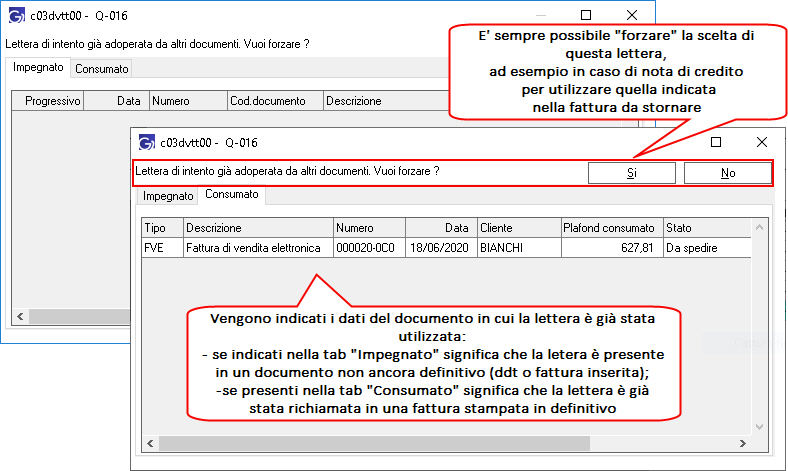Image resolution: width=788 pixels, height=471 pixels.
Task: Close the front c03dvtt00 window
Action: pyautogui.click(x=762, y=142)
